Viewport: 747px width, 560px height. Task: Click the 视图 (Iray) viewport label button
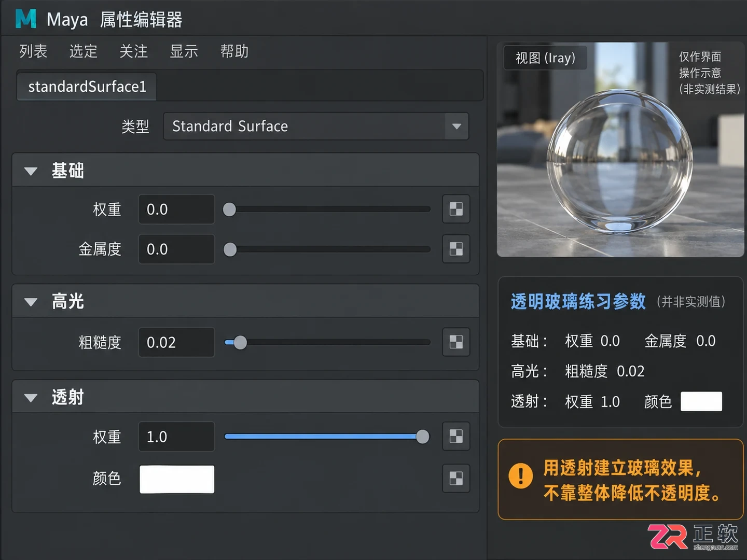pyautogui.click(x=545, y=58)
